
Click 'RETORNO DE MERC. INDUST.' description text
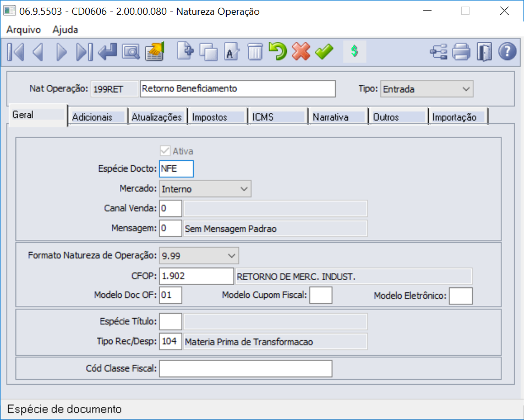tap(296, 277)
